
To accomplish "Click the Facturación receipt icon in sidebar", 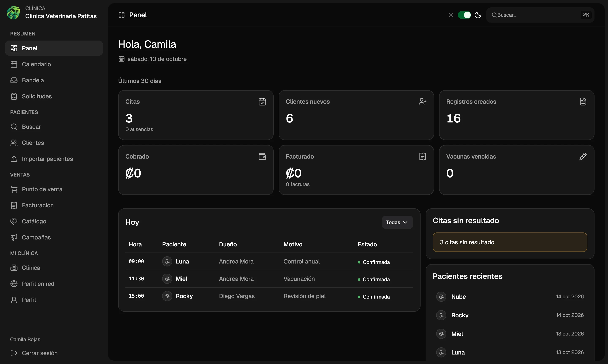I will 14,205.
